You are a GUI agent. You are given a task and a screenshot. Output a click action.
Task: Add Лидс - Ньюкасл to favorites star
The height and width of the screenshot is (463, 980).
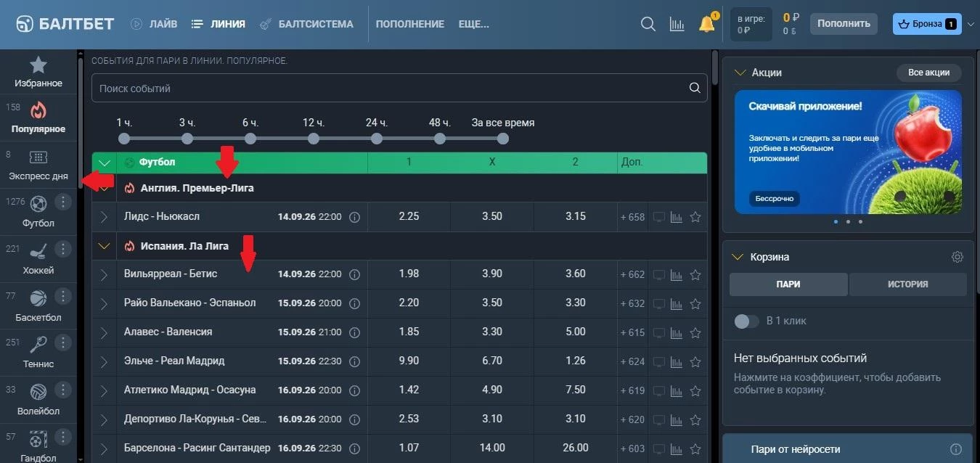click(x=695, y=217)
